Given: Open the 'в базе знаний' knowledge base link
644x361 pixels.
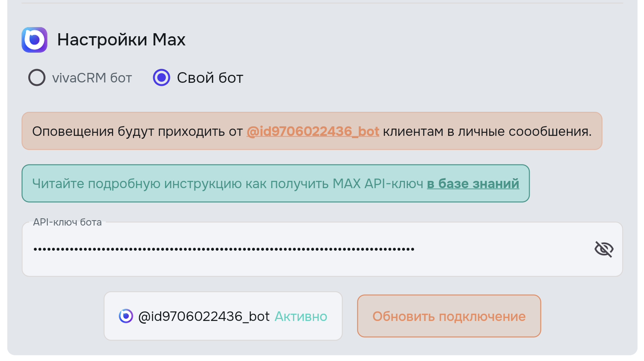Looking at the screenshot, I should (x=473, y=184).
